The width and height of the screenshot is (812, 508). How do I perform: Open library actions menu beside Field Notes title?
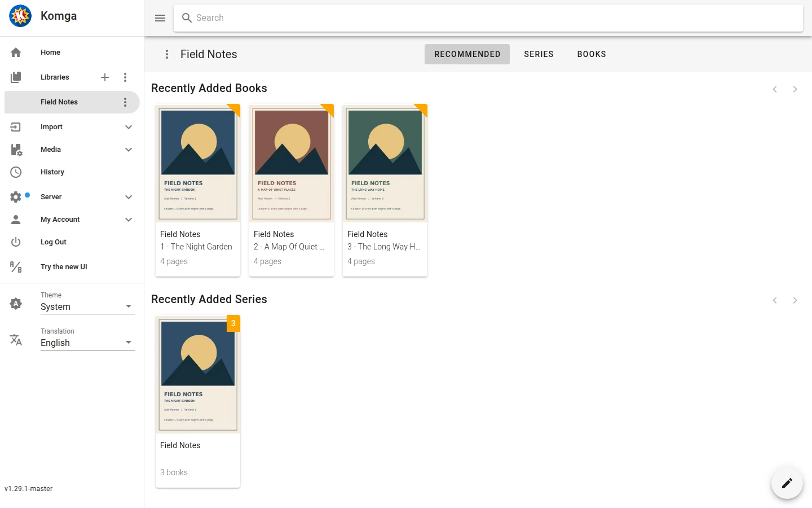pos(167,54)
